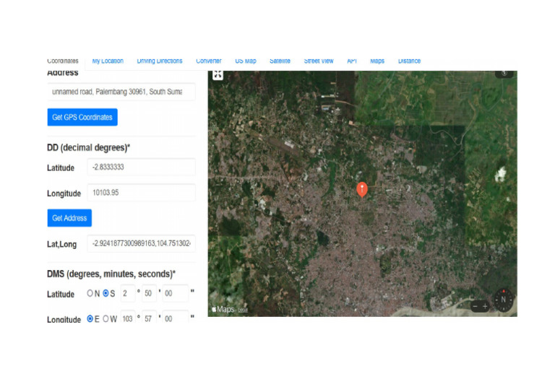Open the Driving Directions tab
This screenshot has width=555, height=392.
point(159,61)
